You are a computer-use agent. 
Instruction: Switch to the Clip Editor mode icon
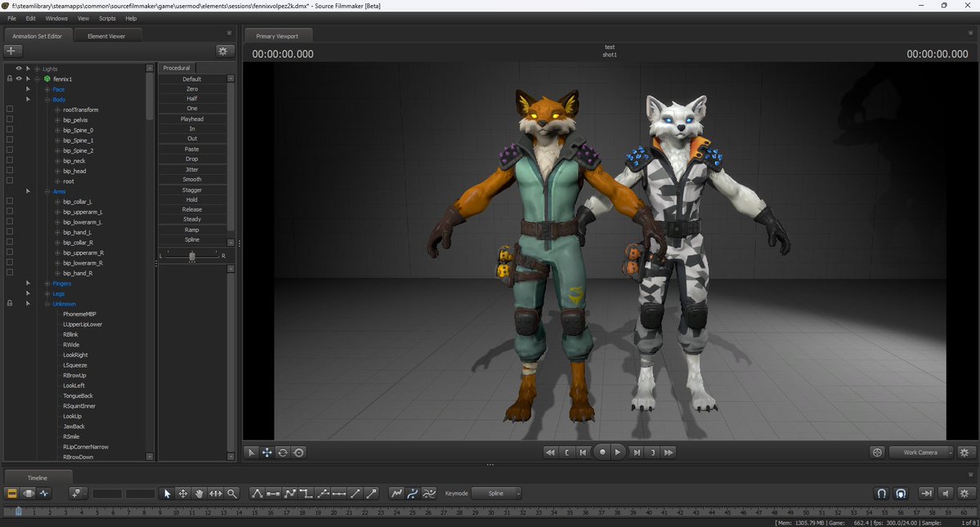11,494
